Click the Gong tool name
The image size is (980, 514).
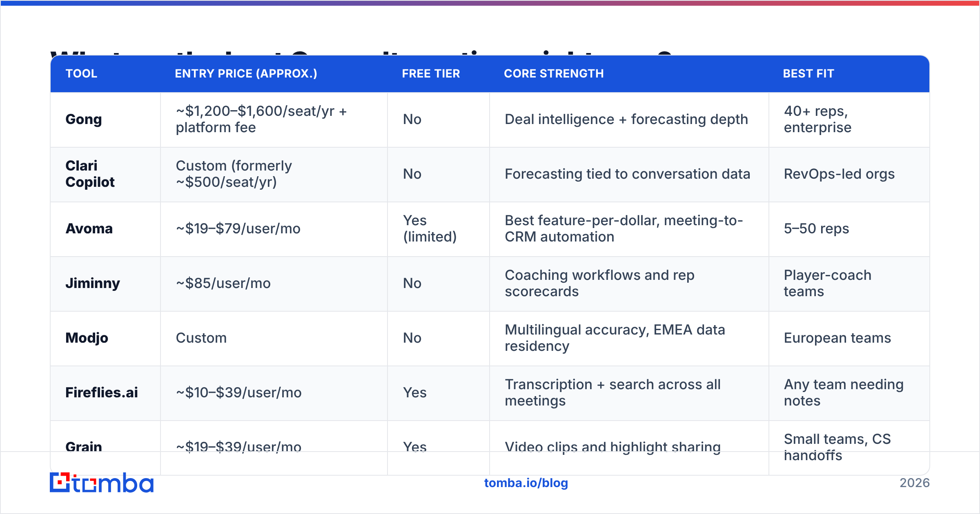tap(84, 120)
